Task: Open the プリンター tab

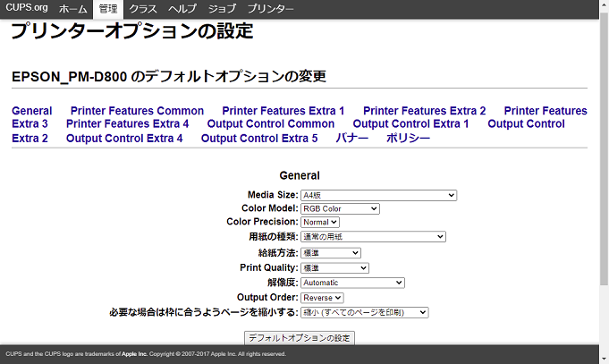Action: point(270,9)
